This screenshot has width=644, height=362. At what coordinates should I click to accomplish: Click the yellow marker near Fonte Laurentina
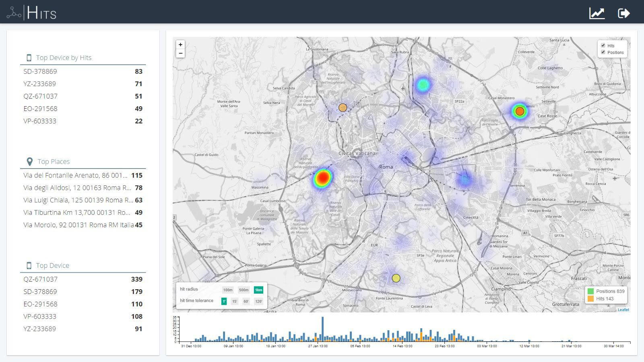tap(396, 278)
